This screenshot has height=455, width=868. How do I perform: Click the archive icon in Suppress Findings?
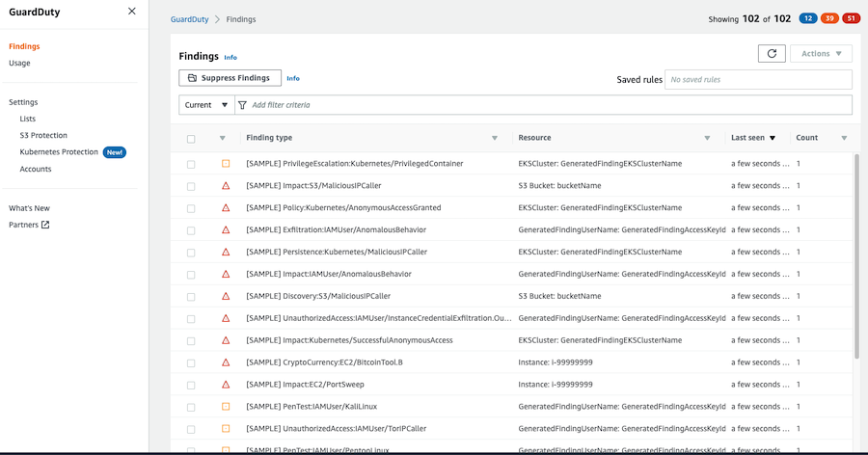pyautogui.click(x=192, y=78)
